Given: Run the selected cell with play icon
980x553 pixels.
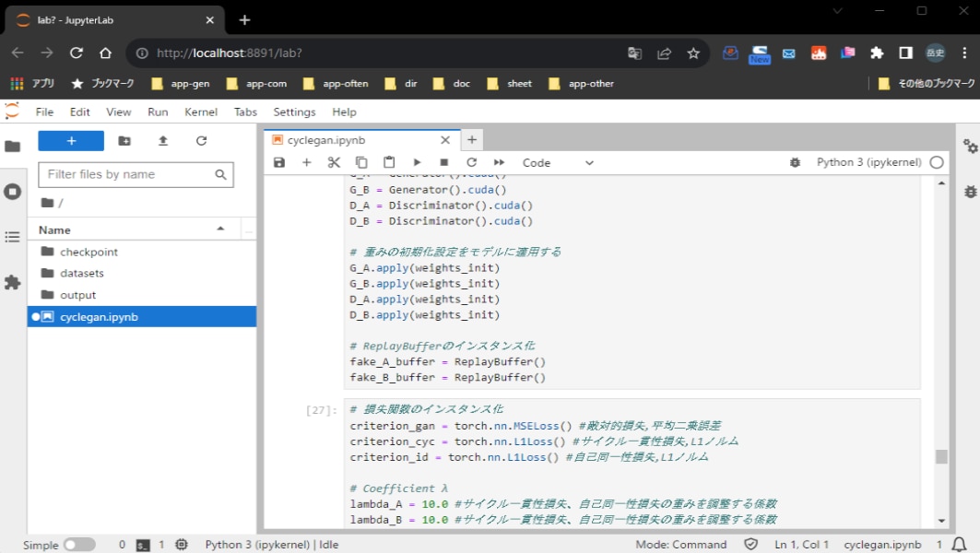Looking at the screenshot, I should pos(417,162).
